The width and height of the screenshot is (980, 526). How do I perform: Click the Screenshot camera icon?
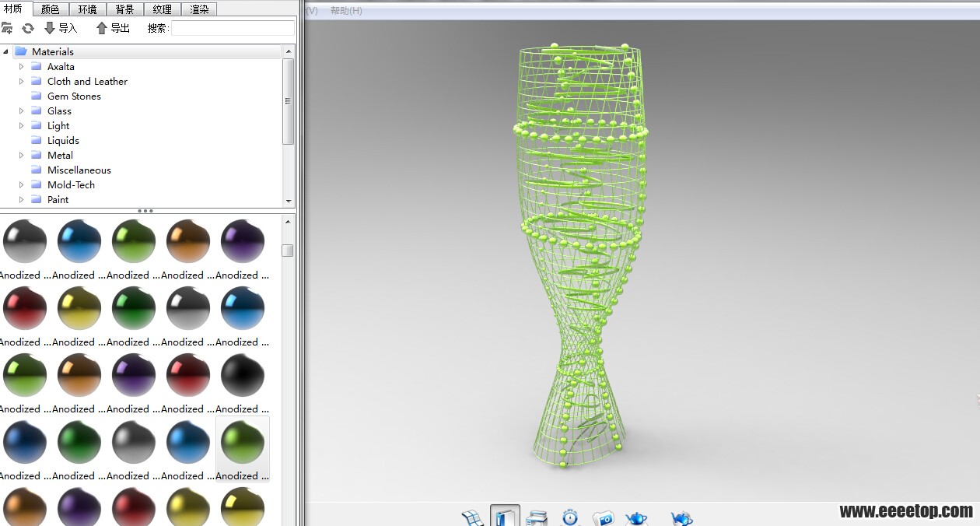pos(604,518)
